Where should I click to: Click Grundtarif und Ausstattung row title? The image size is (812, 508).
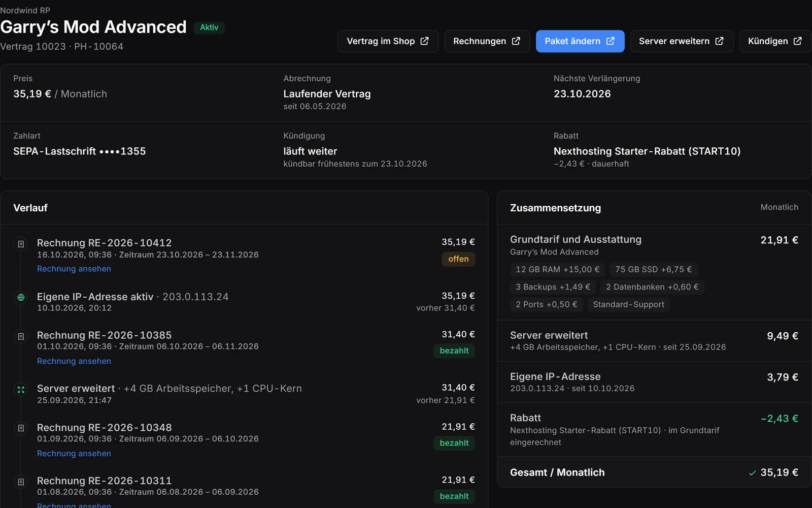point(576,239)
